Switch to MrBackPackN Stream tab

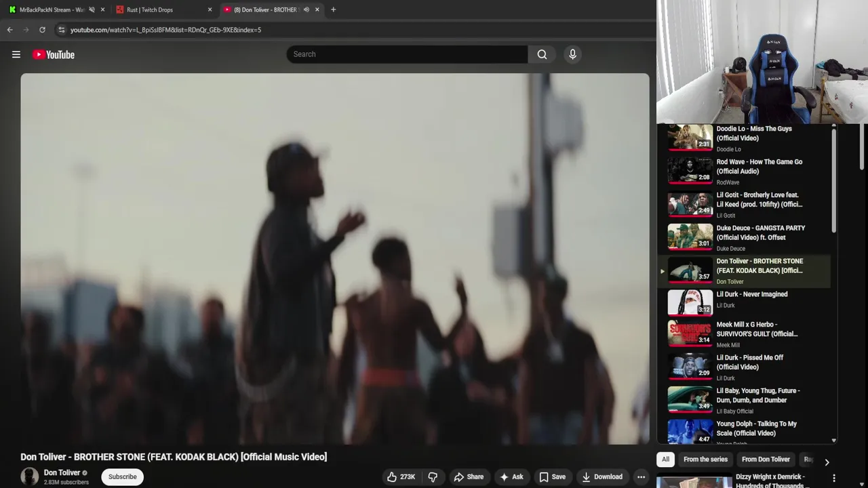click(x=52, y=9)
